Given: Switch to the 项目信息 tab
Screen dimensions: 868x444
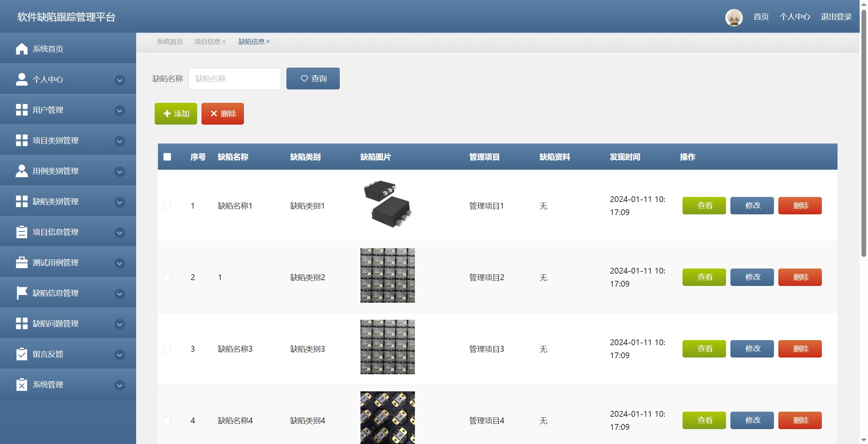Looking at the screenshot, I should point(207,42).
